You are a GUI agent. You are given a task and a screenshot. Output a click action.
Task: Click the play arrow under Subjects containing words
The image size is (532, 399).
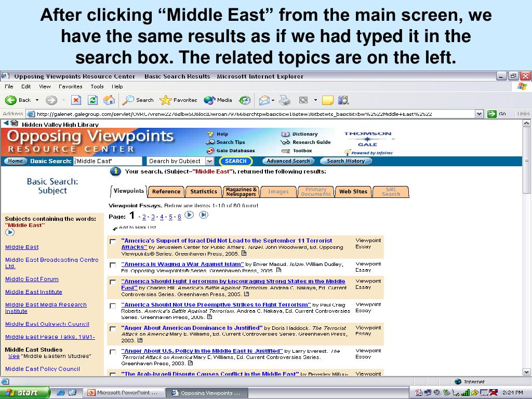click(x=10, y=232)
